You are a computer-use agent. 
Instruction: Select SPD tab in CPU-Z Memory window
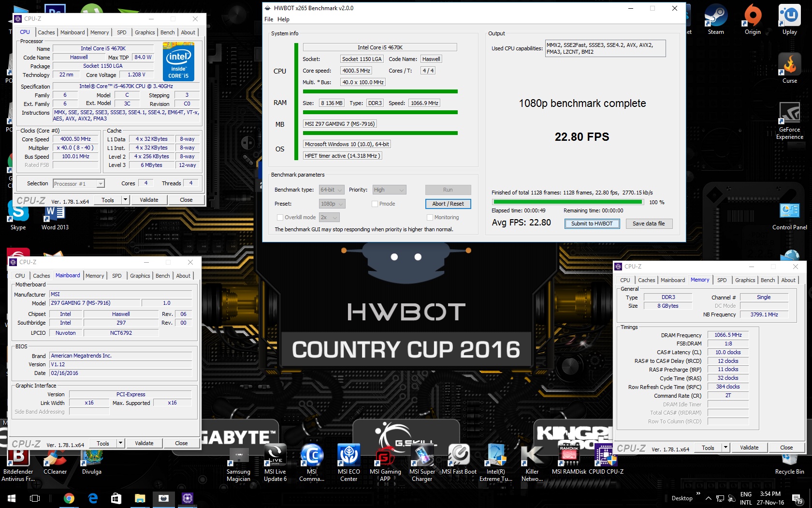[x=722, y=280]
